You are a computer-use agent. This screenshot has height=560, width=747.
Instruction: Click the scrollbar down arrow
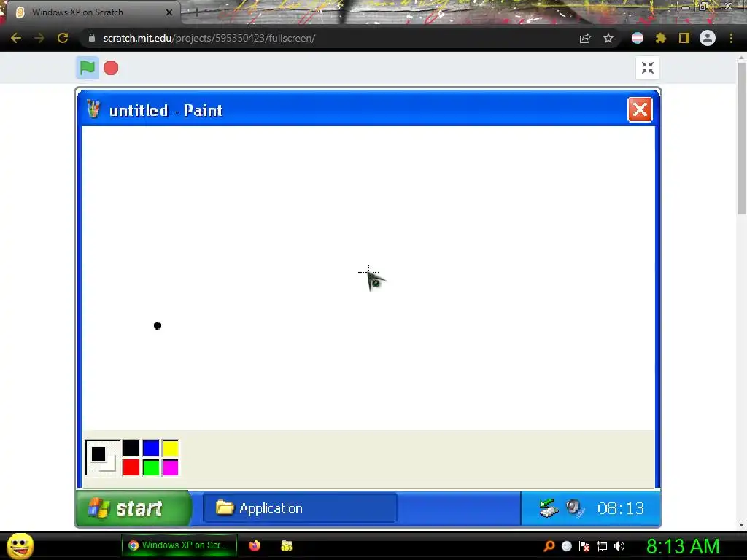pyautogui.click(x=741, y=525)
